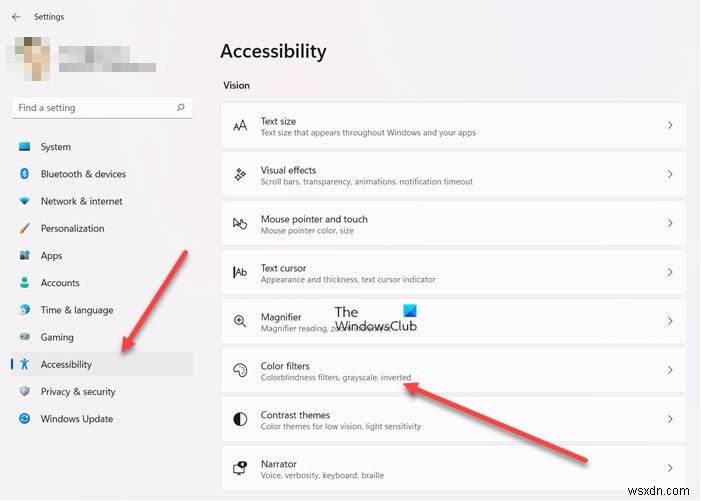Image resolution: width=701 pixels, height=501 pixels.
Task: Click the Color filters palette icon
Action: click(240, 370)
